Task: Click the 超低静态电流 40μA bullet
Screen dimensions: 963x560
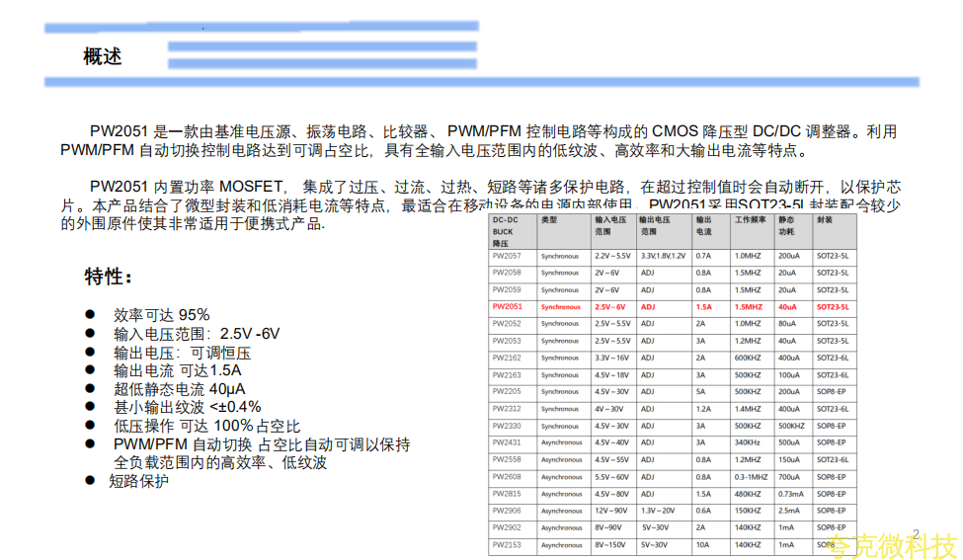Action: coord(179,389)
